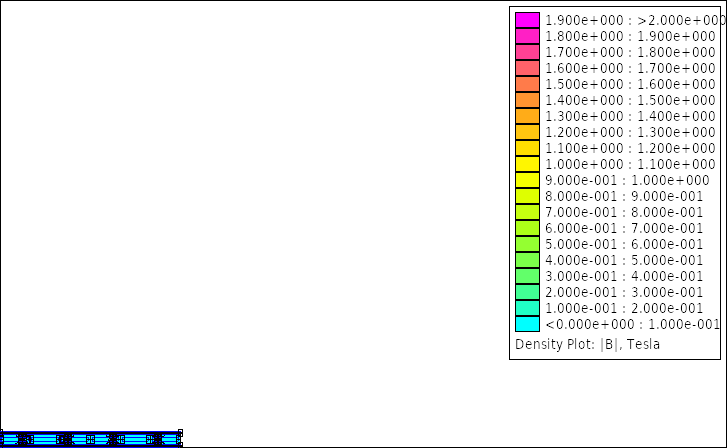
Task: Click the legend text '7.000e-001 : 8.000e-001'
Action: coord(624,212)
